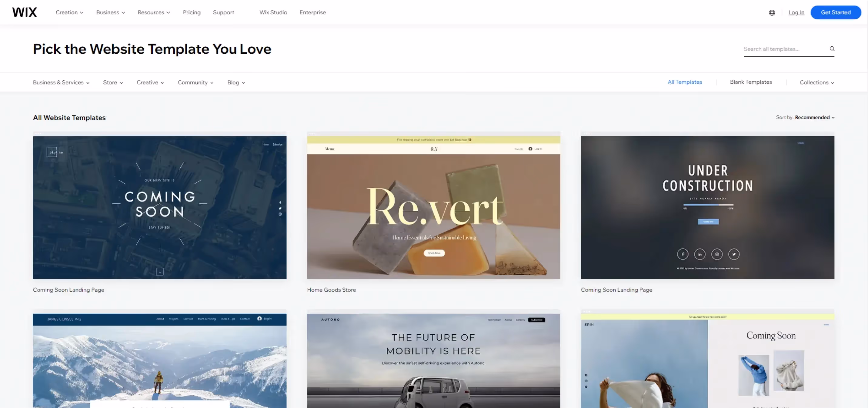Open the Under Construction template thumbnail

click(x=707, y=207)
